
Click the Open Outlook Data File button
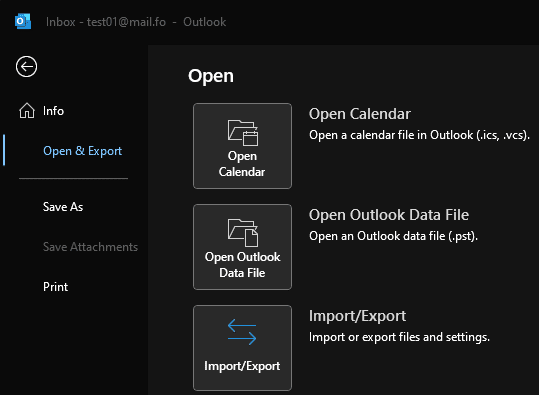tap(242, 247)
